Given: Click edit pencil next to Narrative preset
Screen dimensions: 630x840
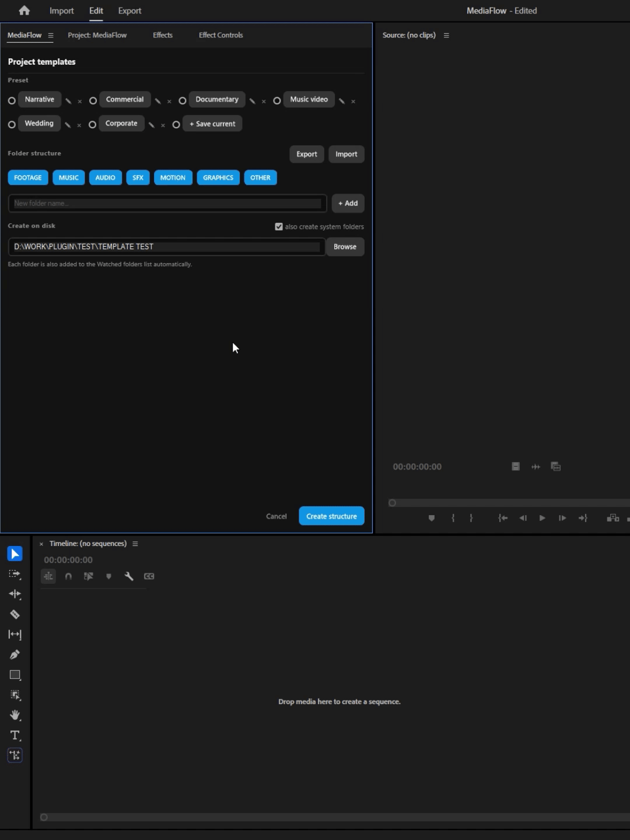Looking at the screenshot, I should click(68, 101).
